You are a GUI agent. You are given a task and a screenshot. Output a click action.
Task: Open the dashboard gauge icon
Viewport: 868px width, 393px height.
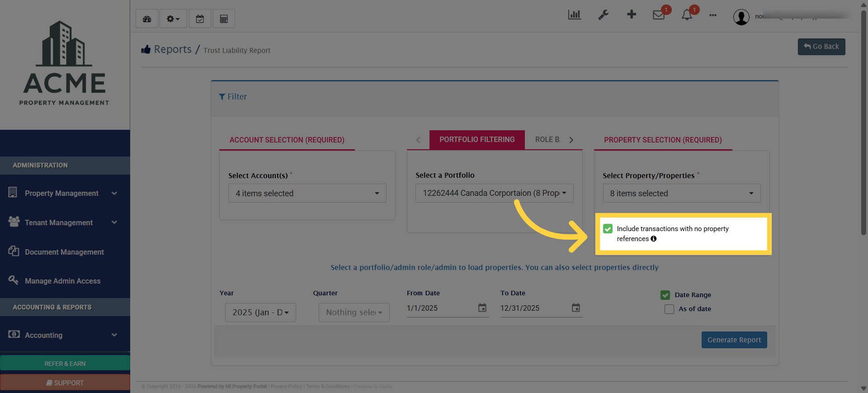pyautogui.click(x=147, y=19)
